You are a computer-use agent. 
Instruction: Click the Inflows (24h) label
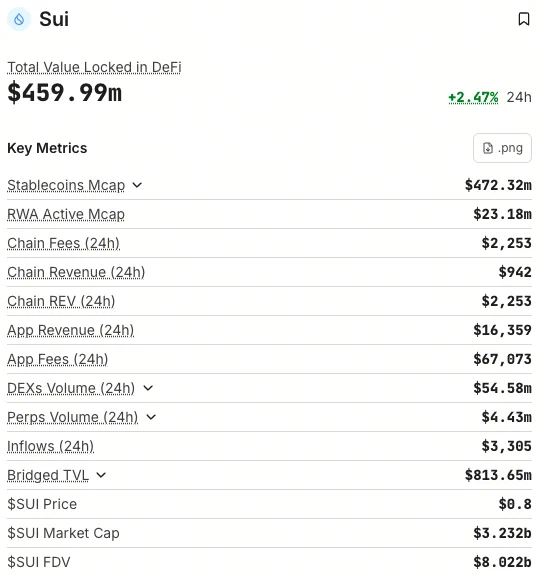(50, 446)
